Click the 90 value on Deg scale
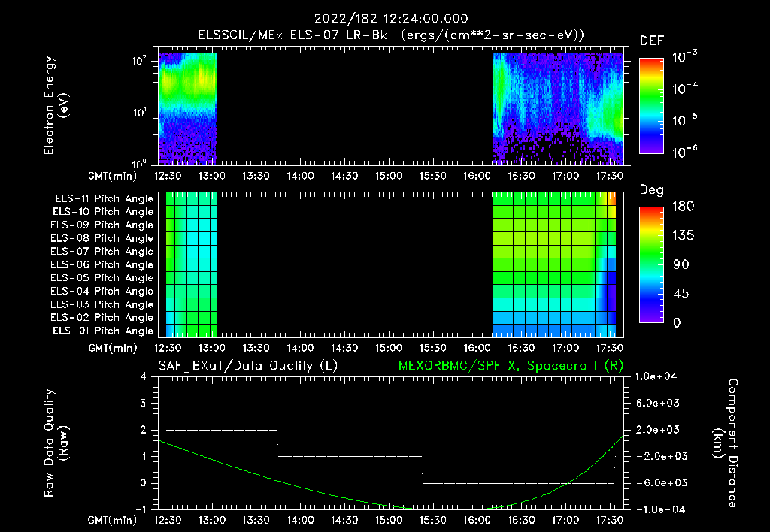Viewport: 770px width, 532px height. point(681,264)
